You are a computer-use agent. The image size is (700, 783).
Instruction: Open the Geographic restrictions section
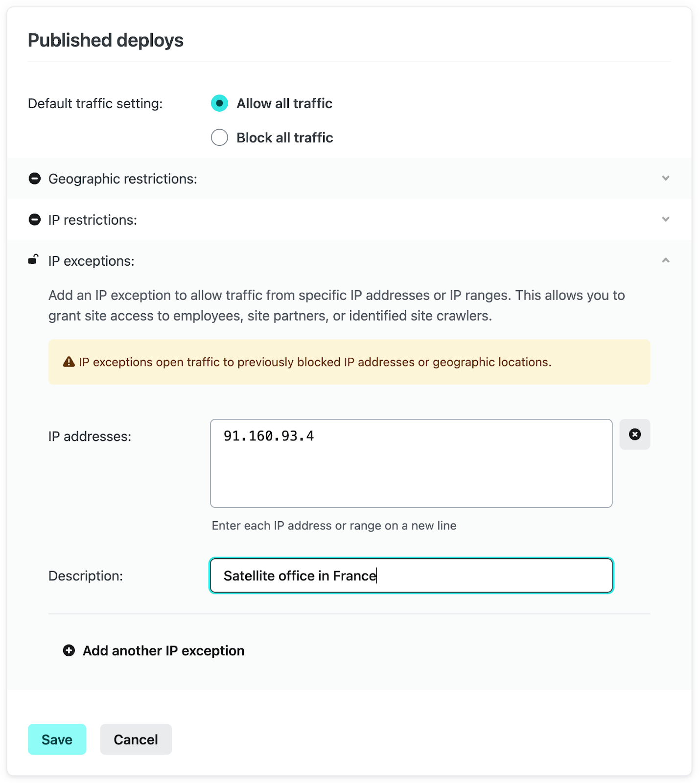point(122,179)
